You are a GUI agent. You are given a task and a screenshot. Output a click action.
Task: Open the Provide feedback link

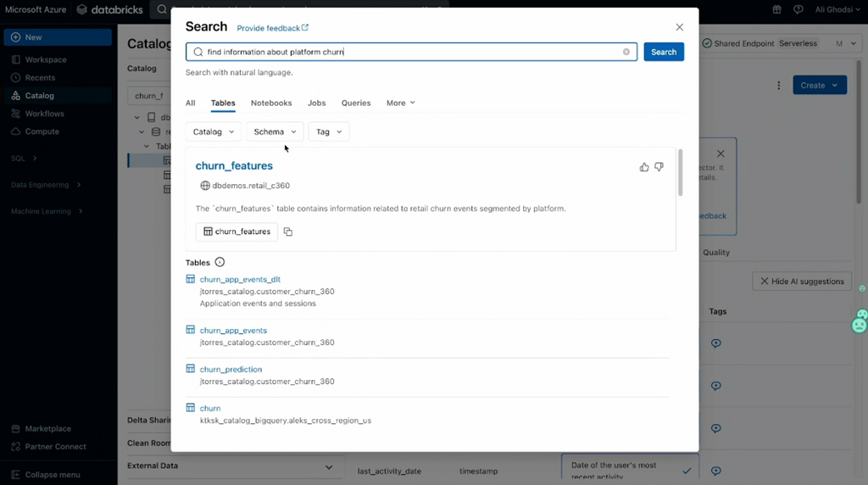(x=272, y=28)
